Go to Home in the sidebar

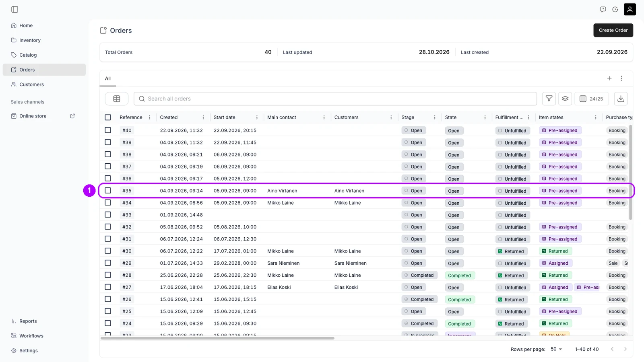tap(44, 25)
